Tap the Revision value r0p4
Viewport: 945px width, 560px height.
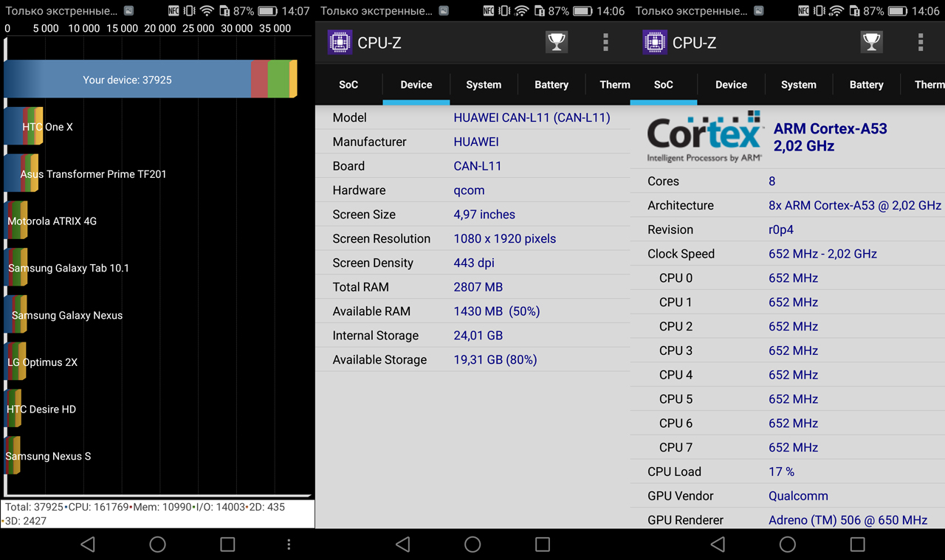click(x=781, y=229)
